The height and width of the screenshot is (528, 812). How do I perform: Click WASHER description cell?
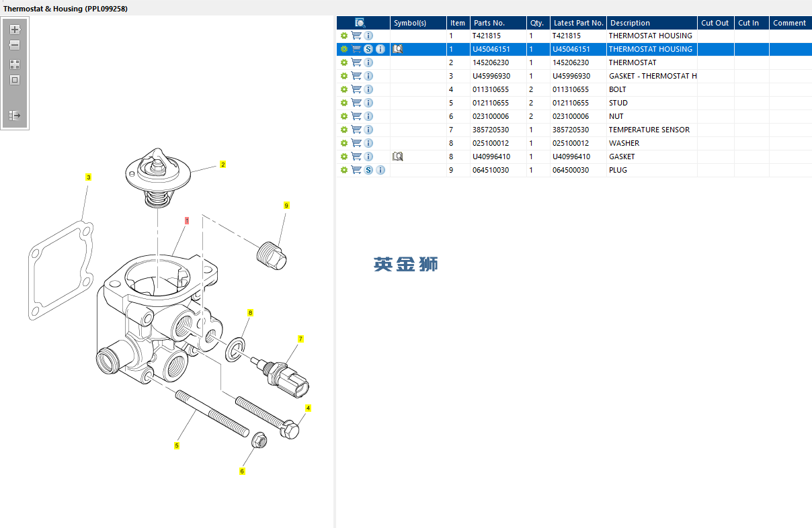(x=652, y=143)
